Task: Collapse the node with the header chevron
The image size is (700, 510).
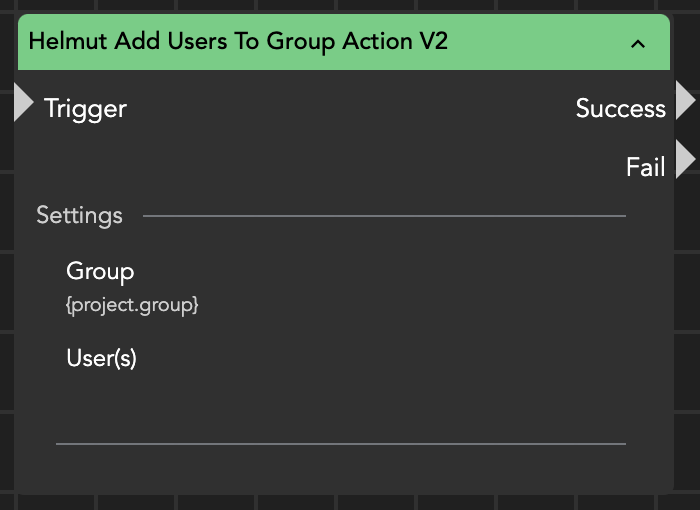Action: tap(638, 43)
